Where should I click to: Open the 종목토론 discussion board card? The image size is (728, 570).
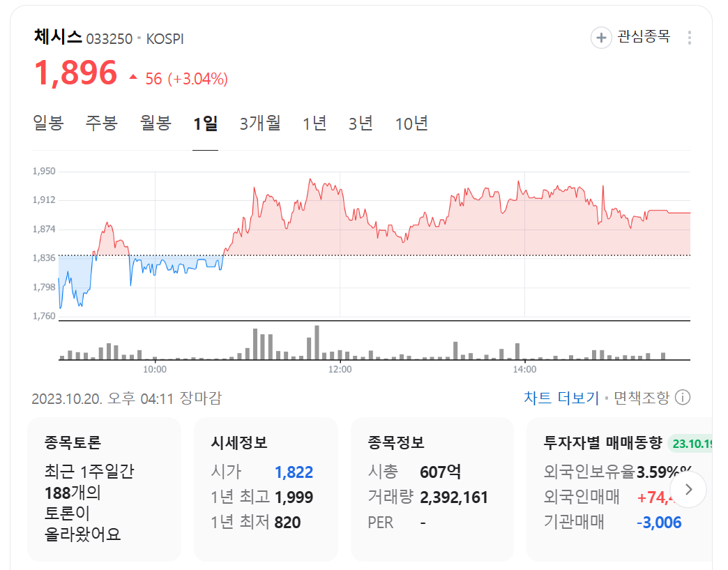(x=103, y=488)
